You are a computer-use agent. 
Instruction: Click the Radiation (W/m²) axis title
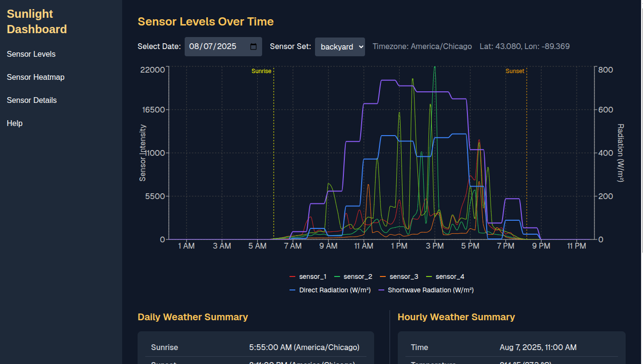(x=620, y=153)
